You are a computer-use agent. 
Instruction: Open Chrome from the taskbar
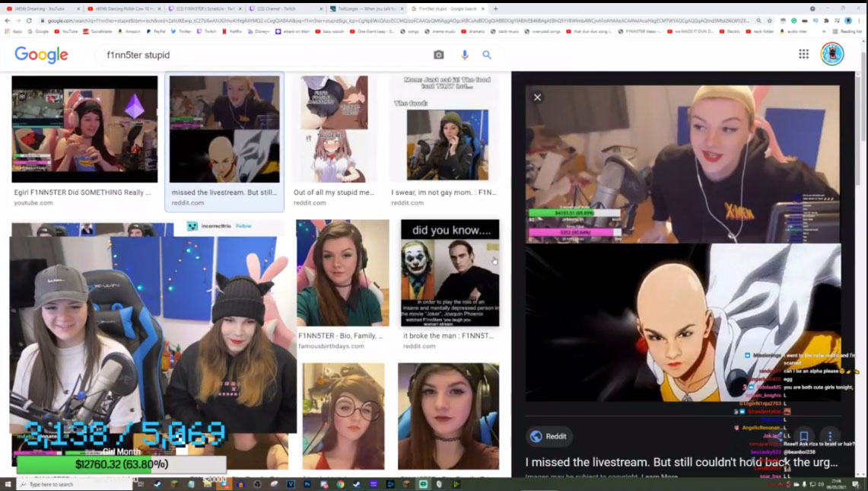pyautogui.click(x=340, y=484)
